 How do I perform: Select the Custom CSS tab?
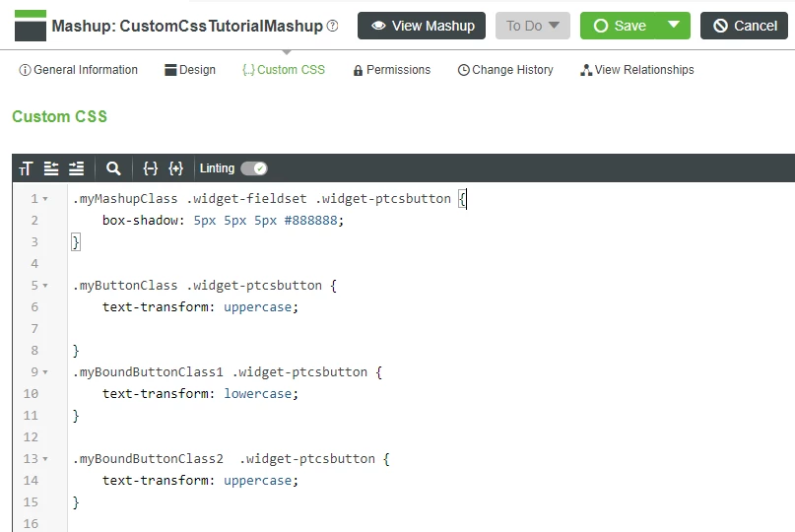point(284,70)
